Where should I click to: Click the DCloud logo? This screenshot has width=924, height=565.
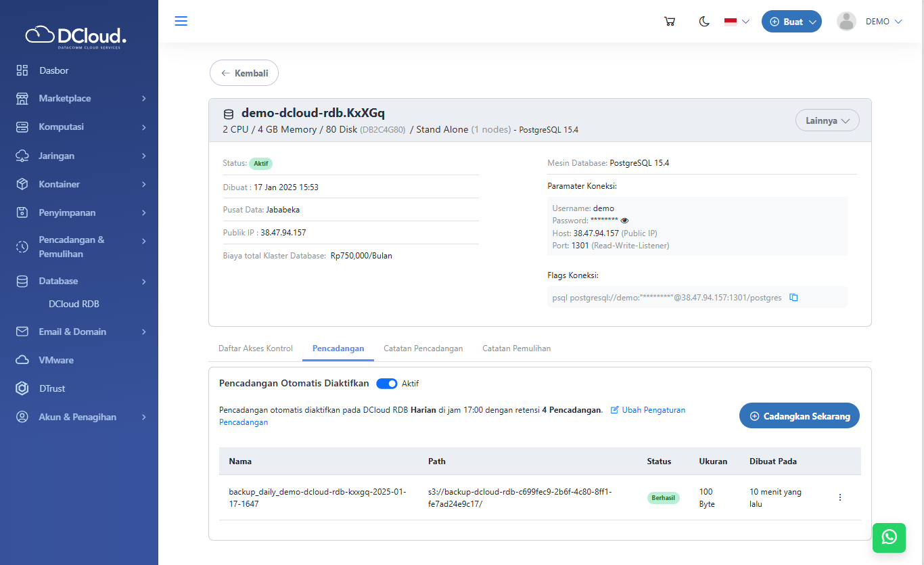(x=76, y=36)
